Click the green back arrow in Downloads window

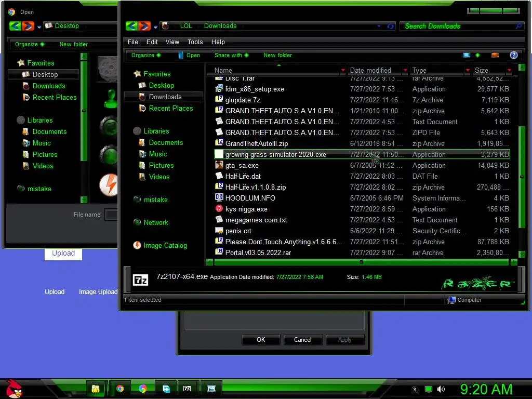131,26
